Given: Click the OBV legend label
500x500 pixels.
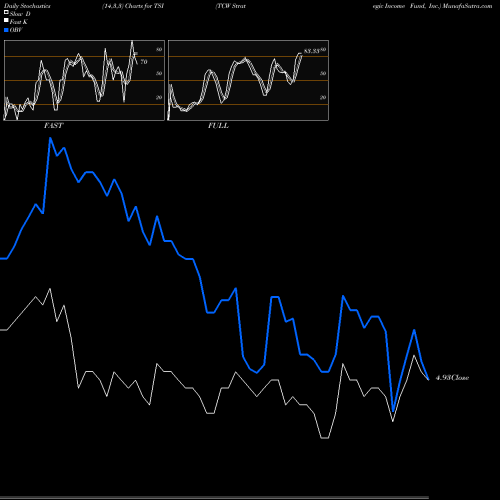Looking at the screenshot, I should click(x=16, y=30).
